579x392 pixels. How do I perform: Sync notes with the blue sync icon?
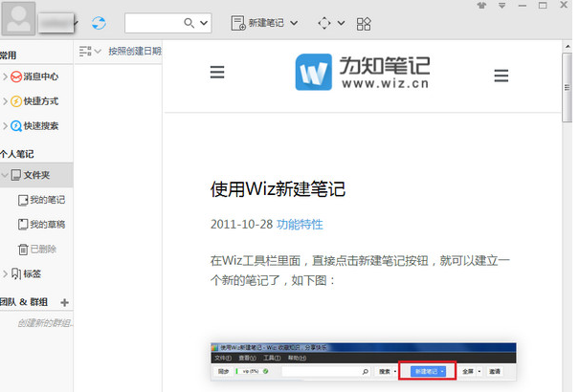(99, 23)
